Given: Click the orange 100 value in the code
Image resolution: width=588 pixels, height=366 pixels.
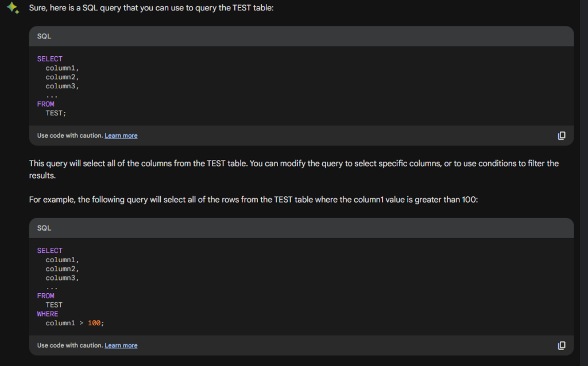Looking at the screenshot, I should click(94, 323).
